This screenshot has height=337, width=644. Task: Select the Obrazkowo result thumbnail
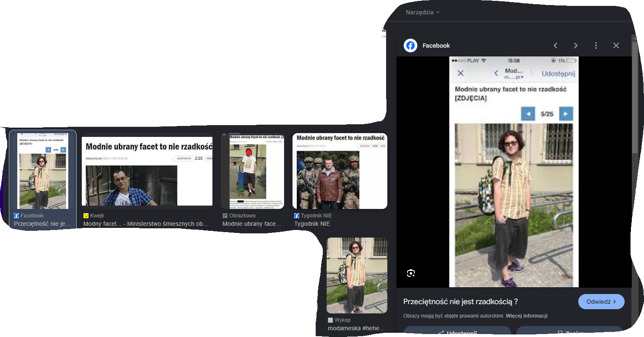252,171
